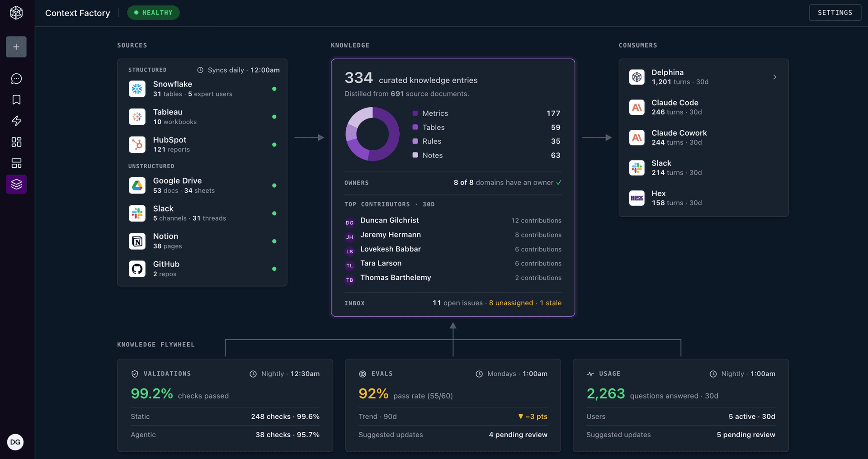
Task: Click the Context Factory logo icon
Action: pos(16,13)
